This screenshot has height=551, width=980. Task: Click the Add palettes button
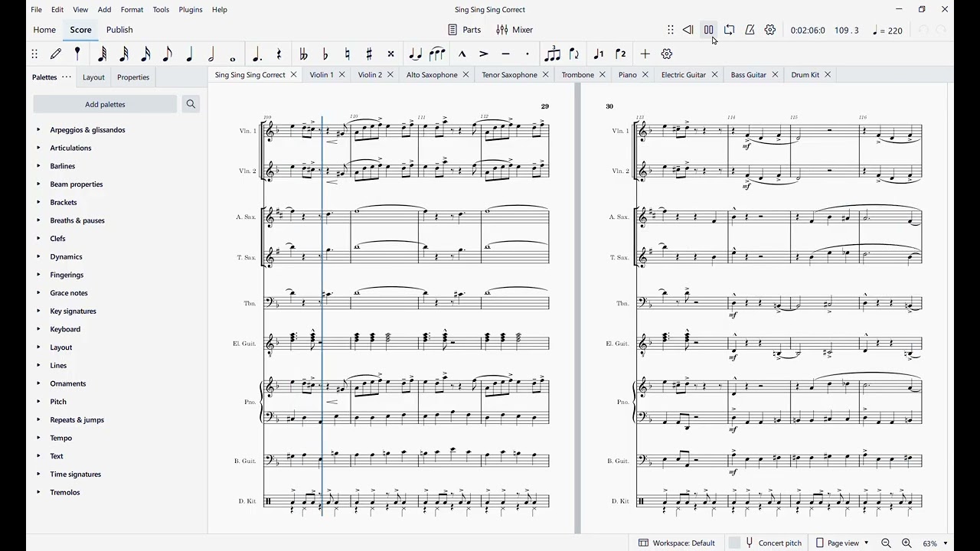(x=106, y=104)
